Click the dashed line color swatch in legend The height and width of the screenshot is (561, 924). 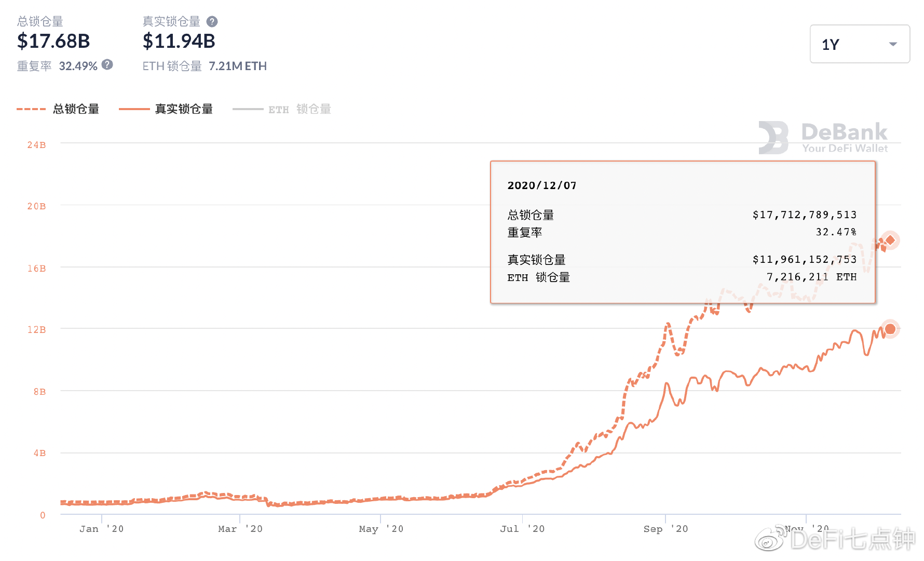[31, 109]
